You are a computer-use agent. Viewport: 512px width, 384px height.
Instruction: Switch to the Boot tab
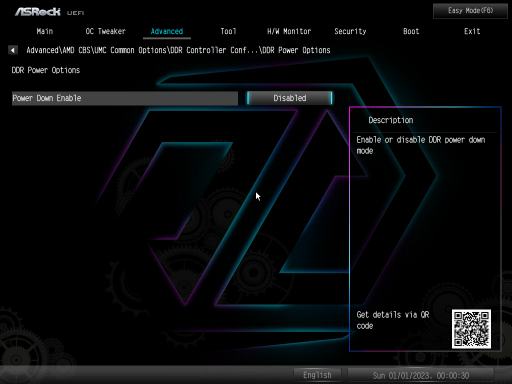click(411, 31)
